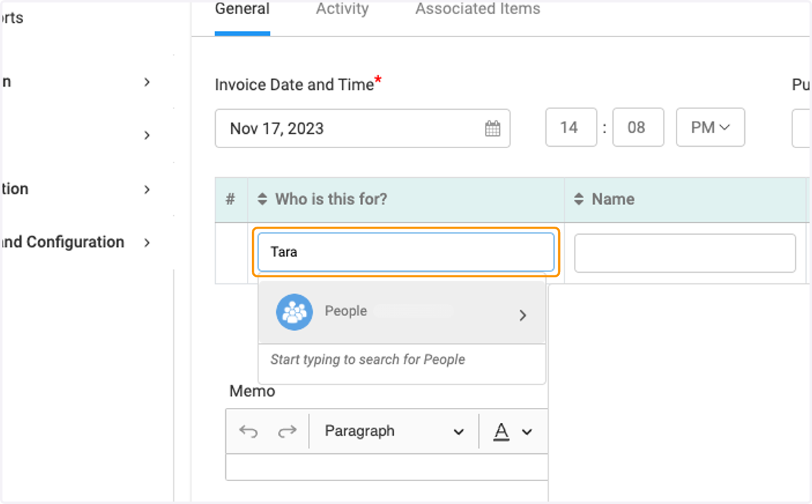Screen dimensions: 812x504
Task: Undo the last memo edit
Action: click(248, 432)
